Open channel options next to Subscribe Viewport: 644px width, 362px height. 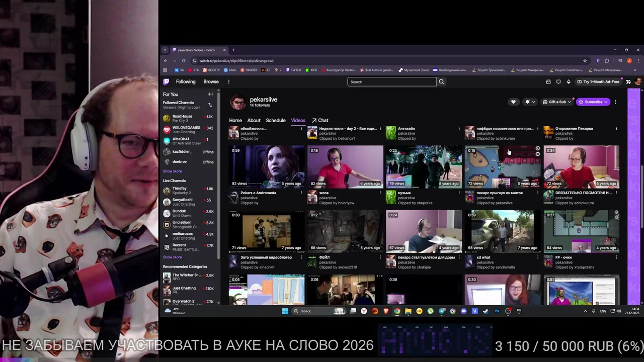tap(615, 102)
